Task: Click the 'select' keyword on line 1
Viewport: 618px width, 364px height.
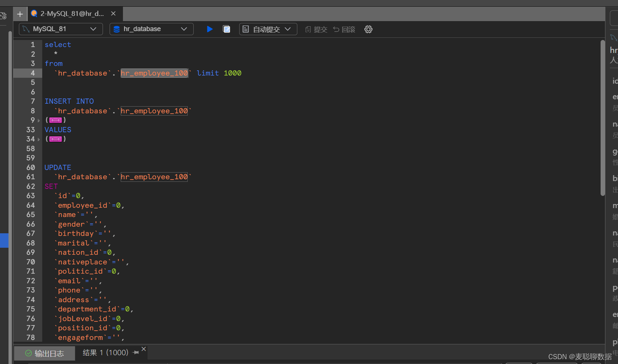Action: [x=58, y=44]
